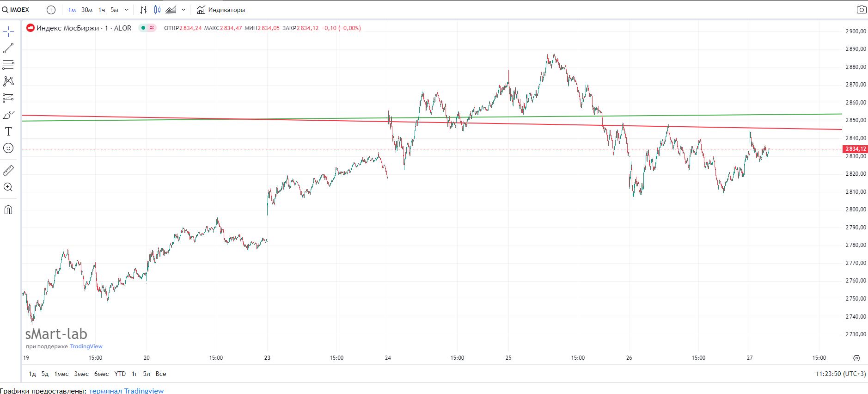This screenshot has width=868, height=394.
Task: Select the trend line drawing tool
Action: [x=8, y=48]
